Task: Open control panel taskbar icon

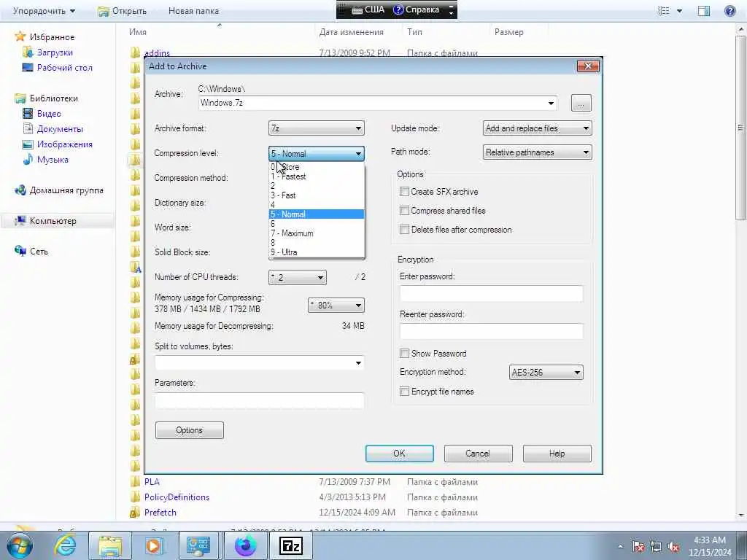Action: tap(198, 545)
